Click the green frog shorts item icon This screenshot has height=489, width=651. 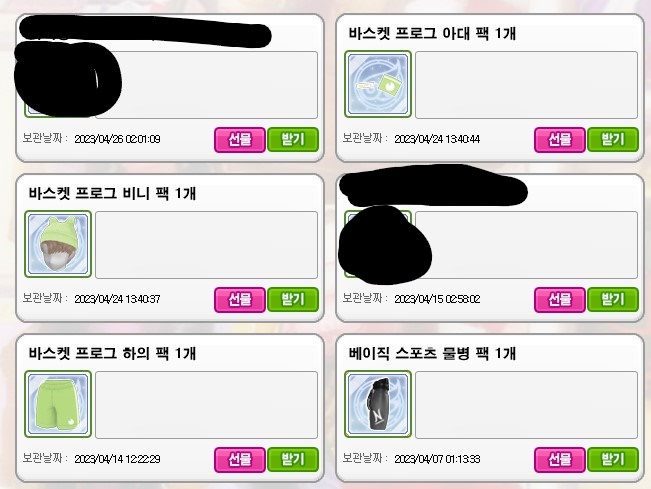pyautogui.click(x=58, y=404)
